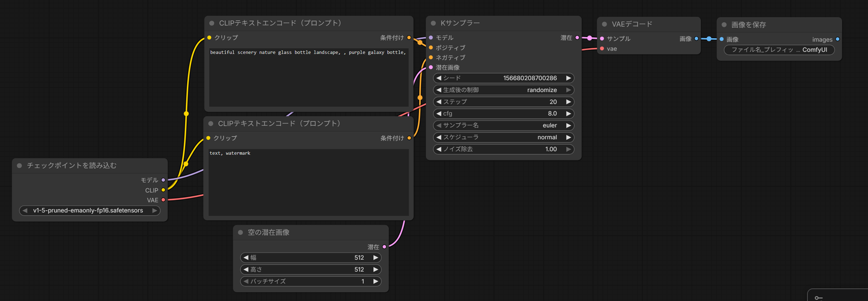Click the 潜在画像 input port on Kサンプラー

pyautogui.click(x=431, y=68)
